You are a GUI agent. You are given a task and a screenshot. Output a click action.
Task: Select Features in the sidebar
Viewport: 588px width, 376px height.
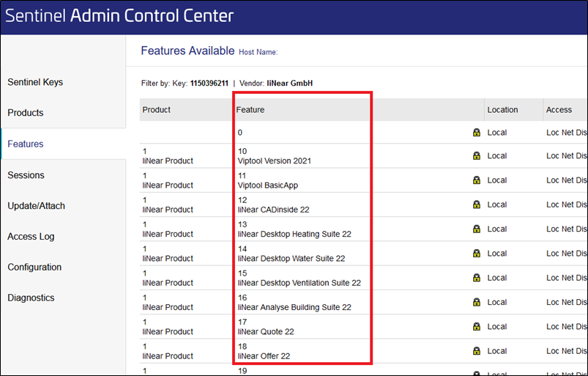[26, 144]
